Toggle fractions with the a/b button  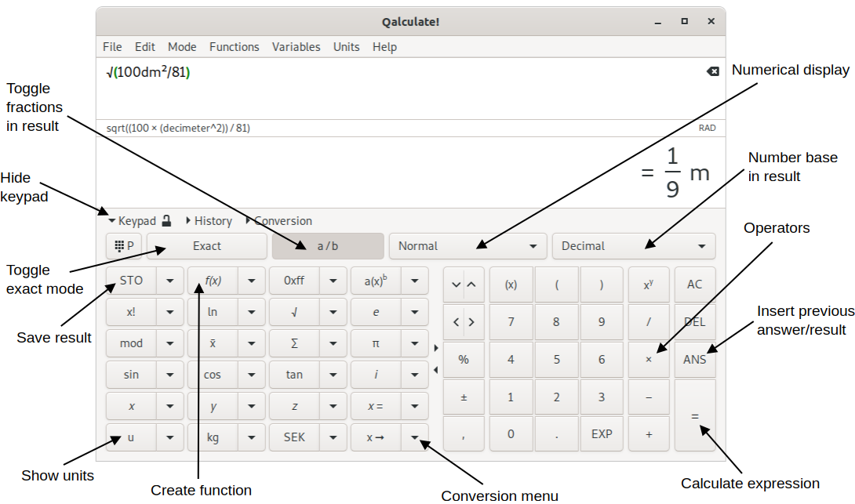[327, 245]
